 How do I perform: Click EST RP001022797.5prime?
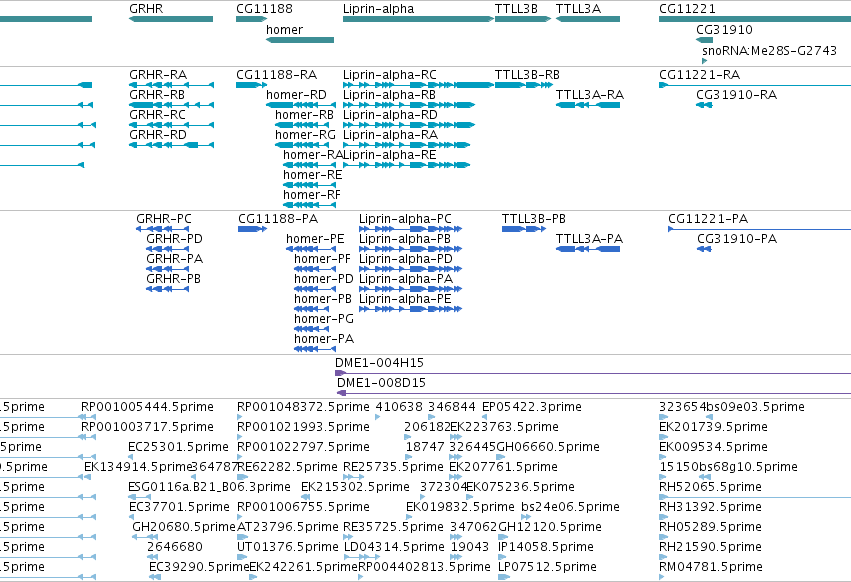(x=239, y=457)
